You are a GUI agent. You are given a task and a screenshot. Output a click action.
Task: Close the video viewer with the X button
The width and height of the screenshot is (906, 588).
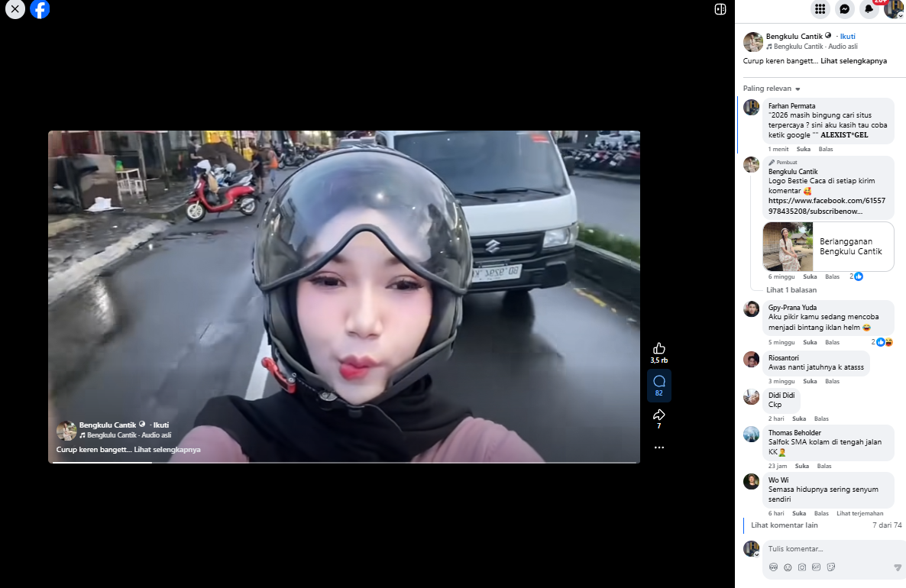pyautogui.click(x=15, y=9)
